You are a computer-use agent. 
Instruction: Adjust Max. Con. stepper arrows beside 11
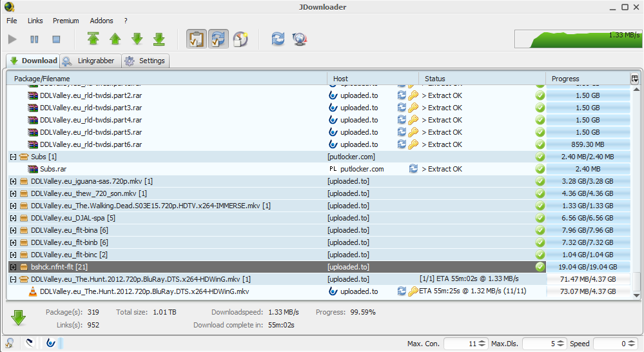482,344
